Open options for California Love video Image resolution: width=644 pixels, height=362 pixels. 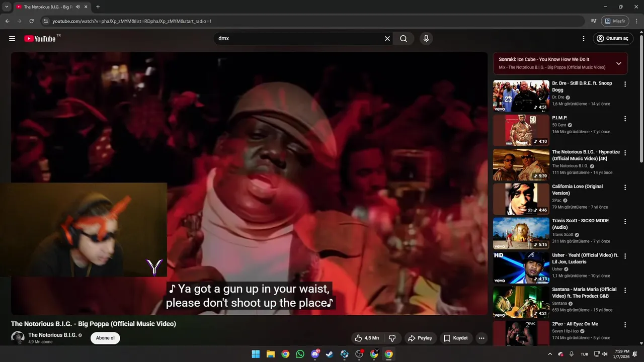click(x=625, y=188)
